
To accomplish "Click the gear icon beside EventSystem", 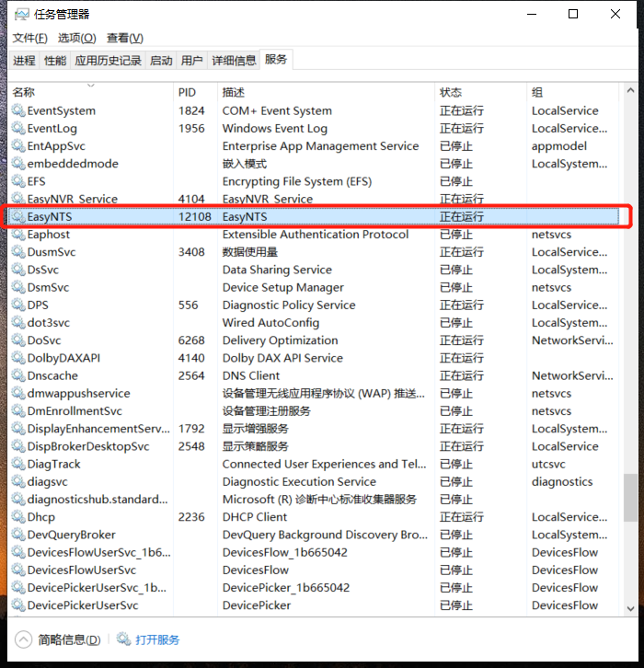I will [x=18, y=110].
